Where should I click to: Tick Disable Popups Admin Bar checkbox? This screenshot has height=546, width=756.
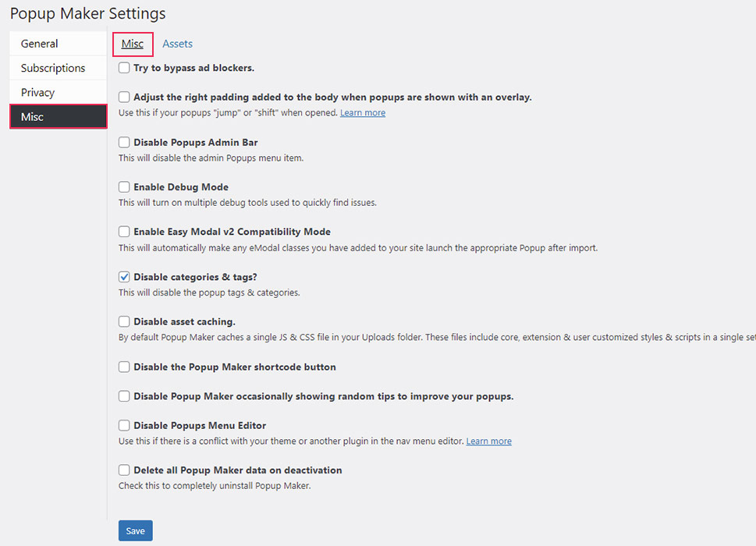coord(124,143)
